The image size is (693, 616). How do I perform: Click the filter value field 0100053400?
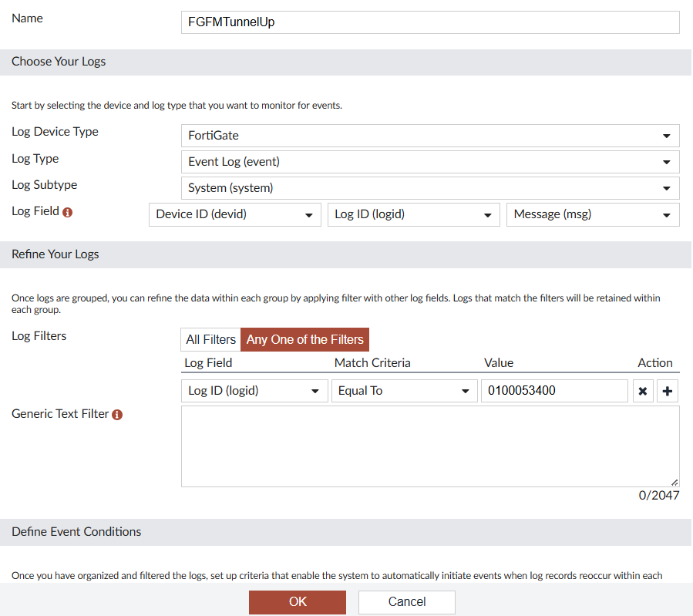click(x=554, y=391)
